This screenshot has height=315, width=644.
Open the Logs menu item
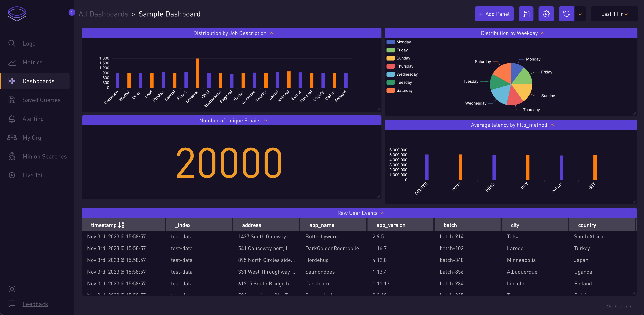(x=29, y=44)
